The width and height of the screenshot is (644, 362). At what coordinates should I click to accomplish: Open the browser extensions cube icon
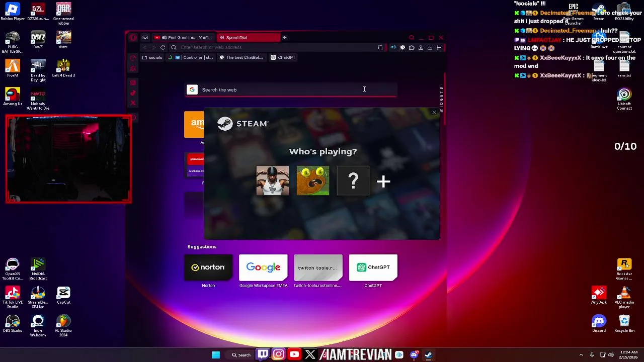coord(412,47)
